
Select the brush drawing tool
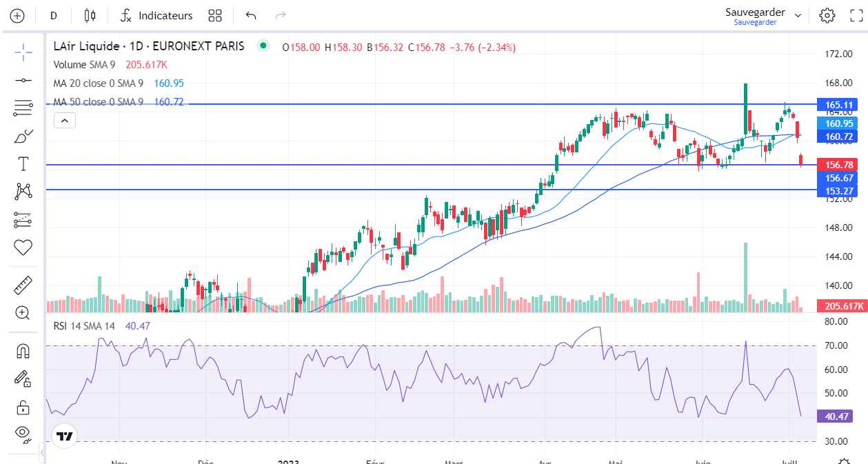(23, 136)
